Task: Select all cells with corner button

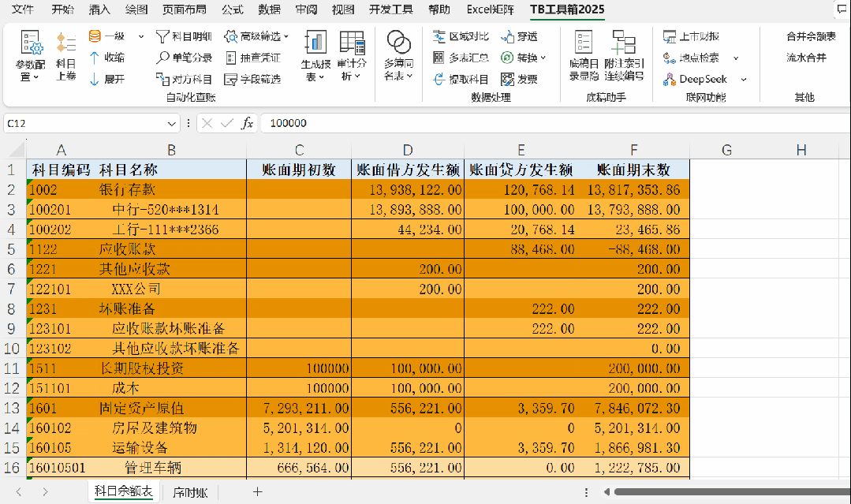Action: pyautogui.click(x=16, y=149)
